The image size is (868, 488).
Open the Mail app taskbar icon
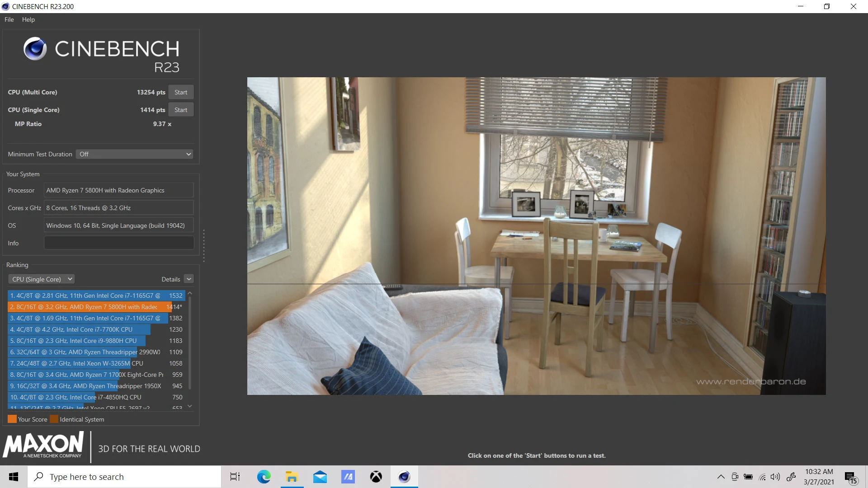tap(320, 477)
